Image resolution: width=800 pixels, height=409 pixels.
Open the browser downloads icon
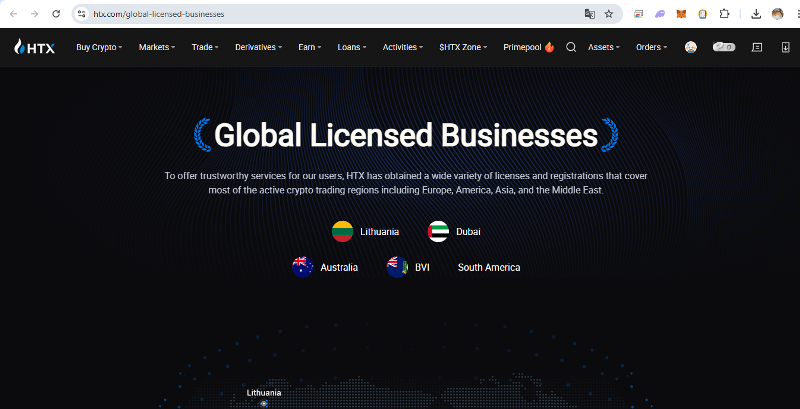757,14
